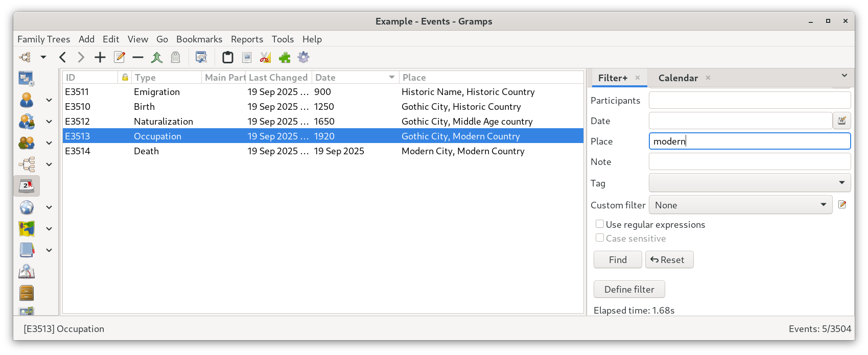Click the Place field containing modern
The height and width of the screenshot is (355, 868).
tap(749, 141)
